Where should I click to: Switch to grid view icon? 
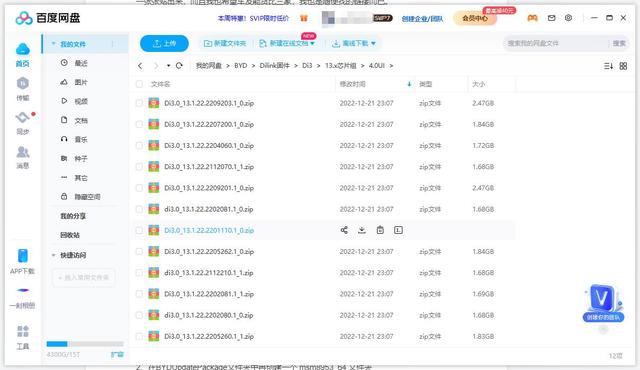coord(623,66)
